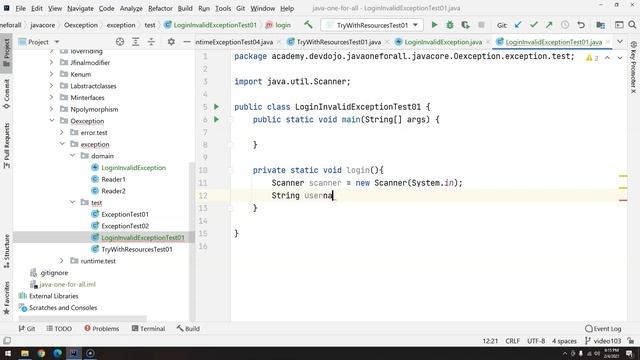Open the Favorites side panel

(x=7, y=298)
